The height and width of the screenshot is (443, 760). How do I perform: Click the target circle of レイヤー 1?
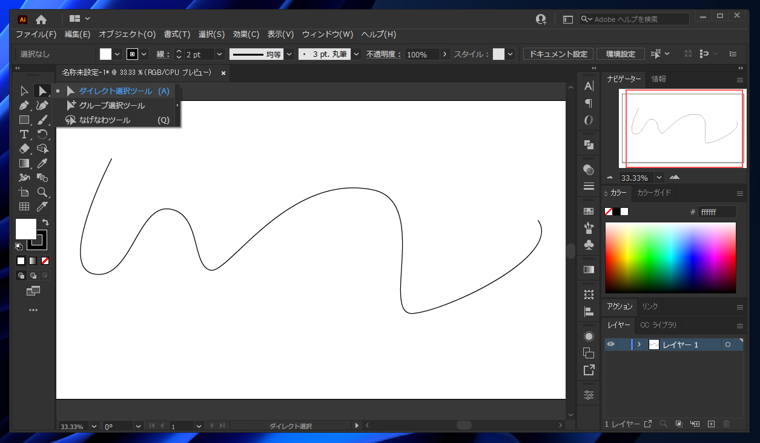click(728, 345)
